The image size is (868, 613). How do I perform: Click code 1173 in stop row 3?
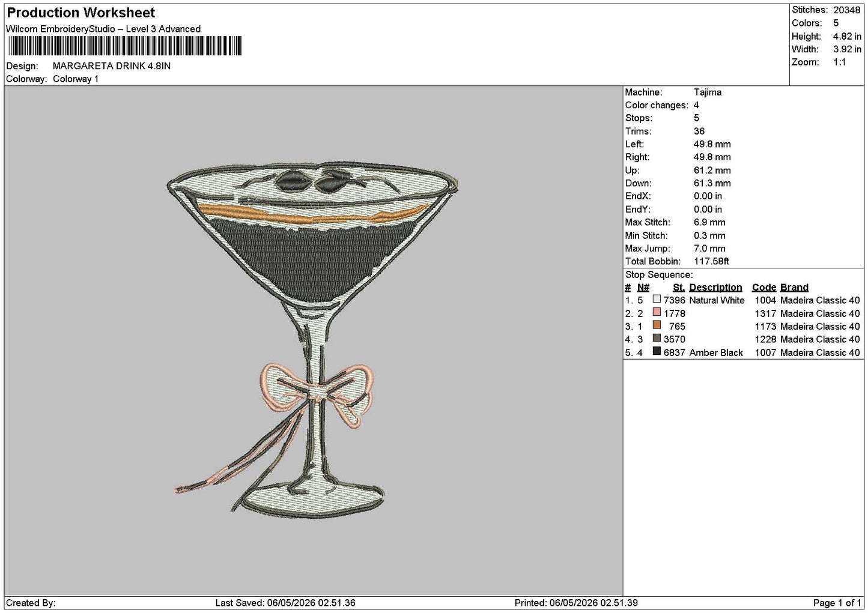tap(765, 327)
